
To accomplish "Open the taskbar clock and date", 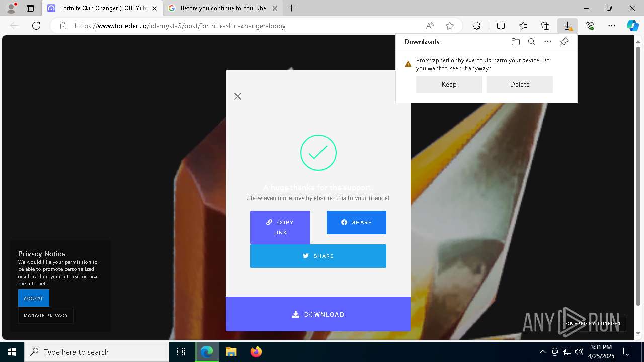I will (601, 352).
